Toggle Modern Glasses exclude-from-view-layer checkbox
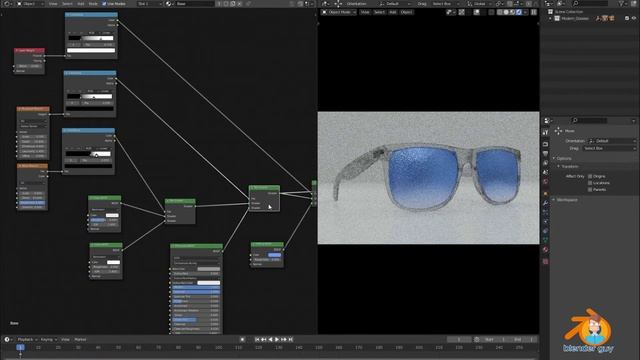Image resolution: width=640 pixels, height=360 pixels. [x=627, y=18]
